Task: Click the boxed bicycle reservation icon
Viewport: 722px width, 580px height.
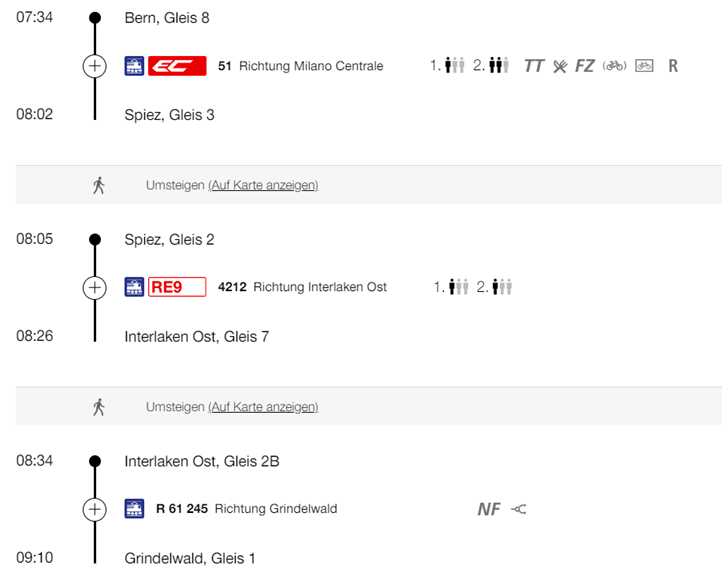Action: click(x=645, y=66)
